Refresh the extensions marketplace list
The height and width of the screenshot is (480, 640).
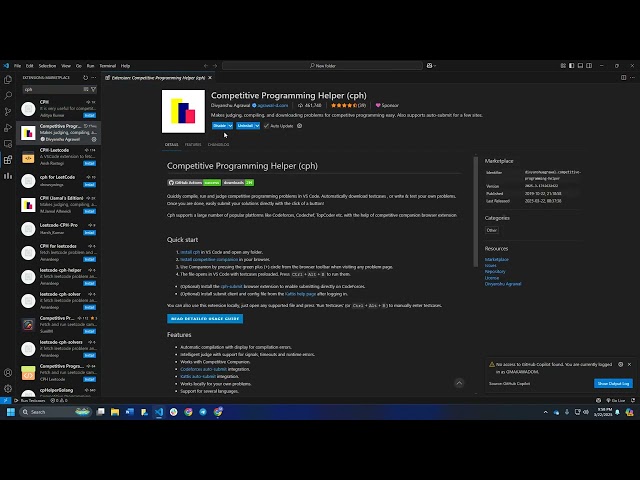pos(85,78)
